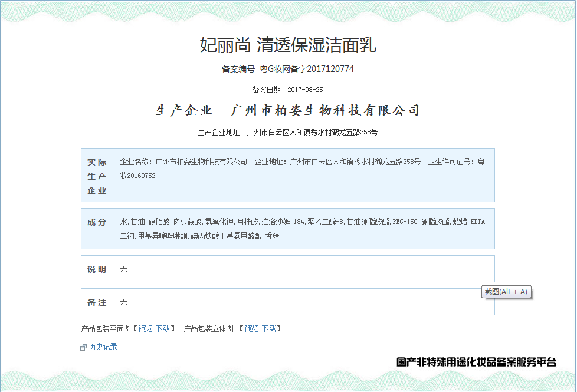Viewport: 577px width, 392px height.
Task: Click the ingredient 碘丙炔醇丁基氨甲酸酯
Action: pos(227,236)
